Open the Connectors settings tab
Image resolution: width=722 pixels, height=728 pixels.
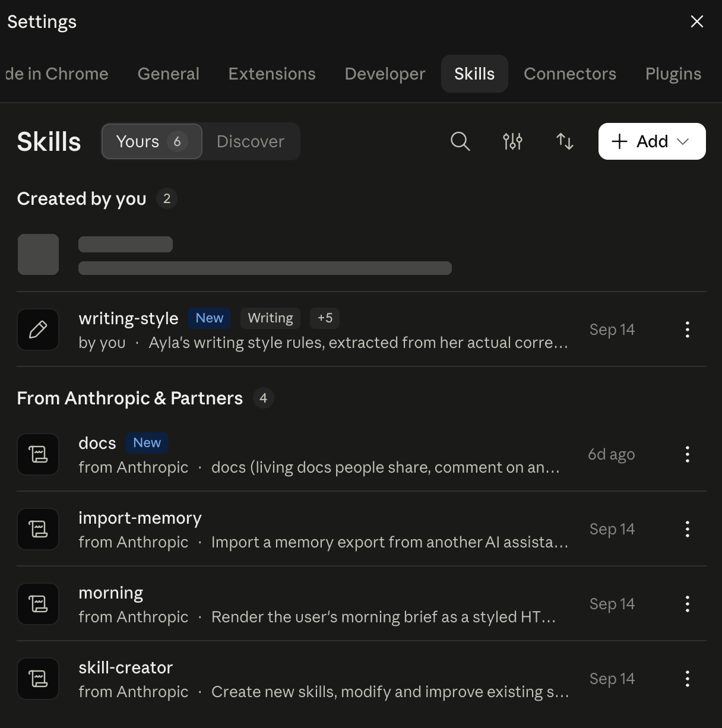570,74
